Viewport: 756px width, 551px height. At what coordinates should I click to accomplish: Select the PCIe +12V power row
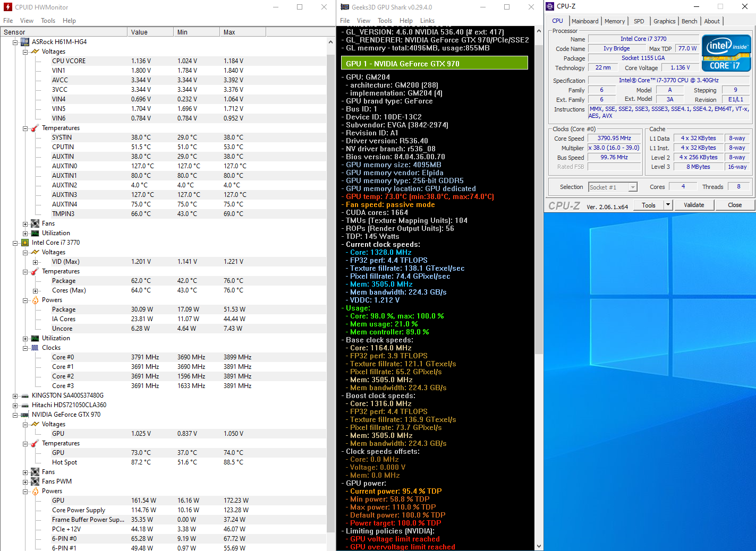pyautogui.click(x=163, y=529)
